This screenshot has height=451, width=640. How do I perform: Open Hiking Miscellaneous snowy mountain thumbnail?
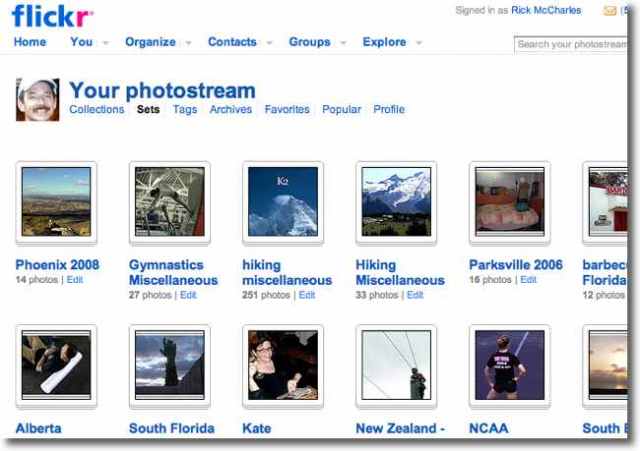click(396, 202)
